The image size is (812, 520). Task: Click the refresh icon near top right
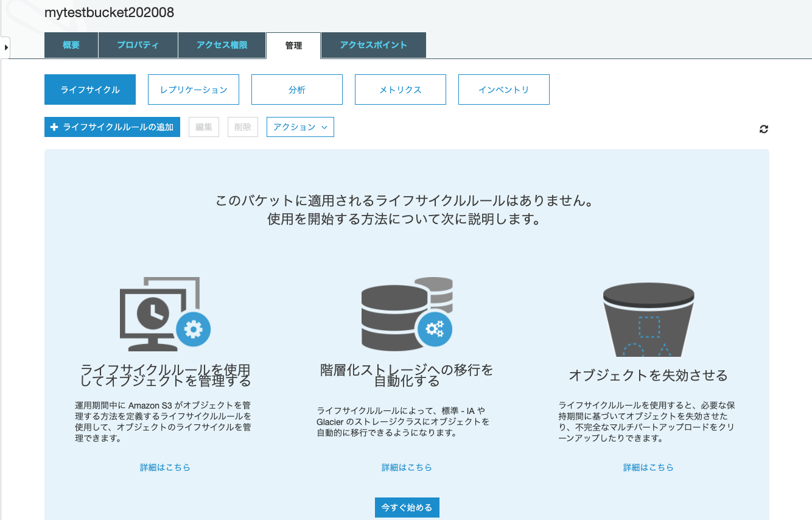point(764,129)
